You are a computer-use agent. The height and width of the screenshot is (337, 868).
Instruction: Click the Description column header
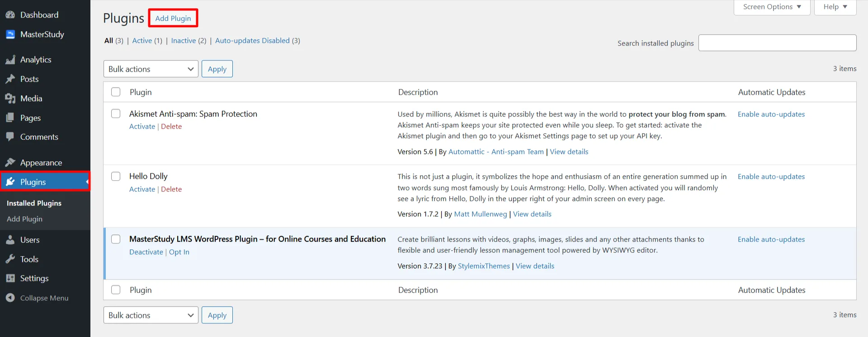pyautogui.click(x=418, y=92)
